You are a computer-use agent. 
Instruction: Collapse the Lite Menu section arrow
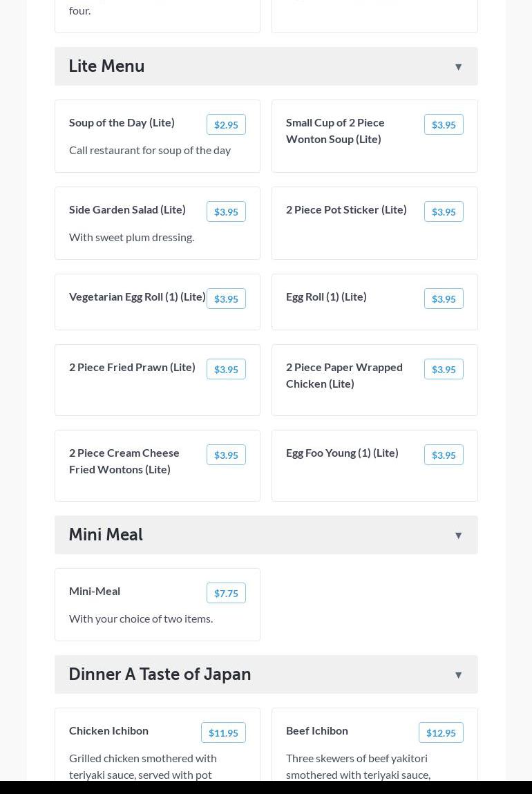[458, 67]
